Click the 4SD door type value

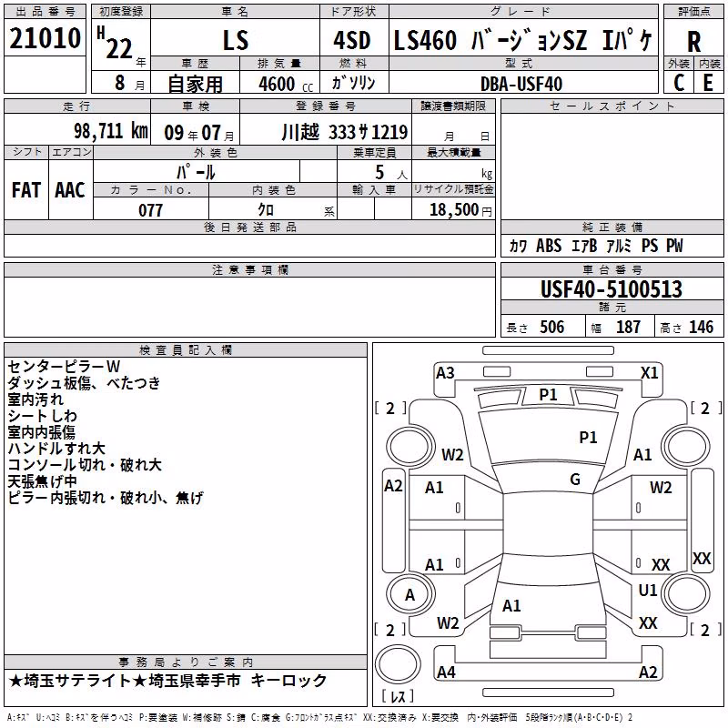pos(352,40)
